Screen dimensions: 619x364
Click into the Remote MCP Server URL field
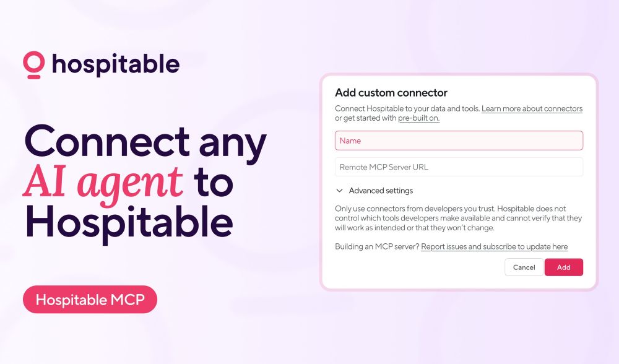pyautogui.click(x=459, y=167)
